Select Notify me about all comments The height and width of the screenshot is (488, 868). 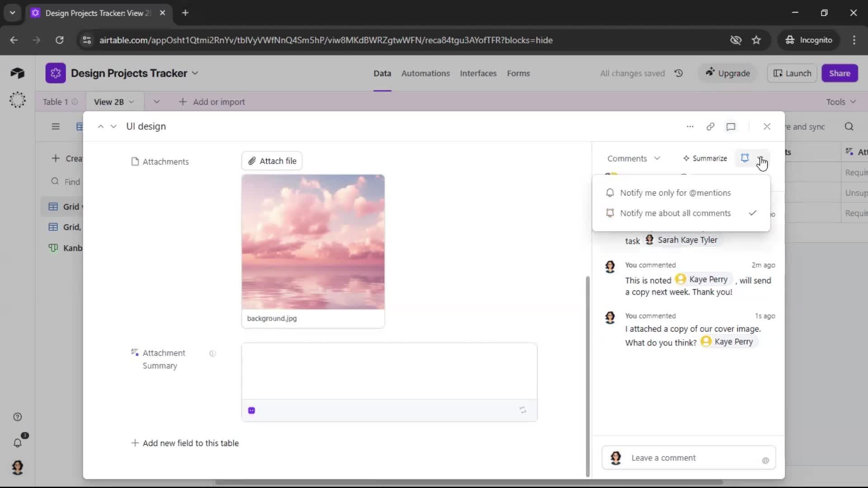[x=681, y=213]
